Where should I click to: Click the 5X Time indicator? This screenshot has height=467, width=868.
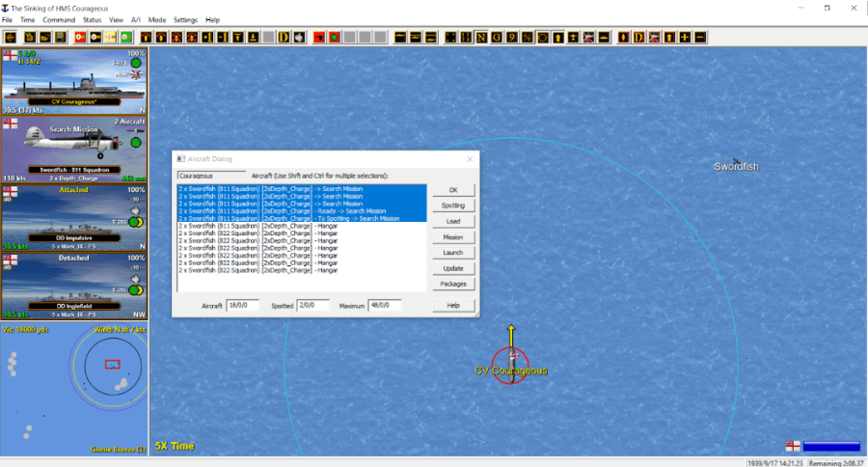(175, 446)
